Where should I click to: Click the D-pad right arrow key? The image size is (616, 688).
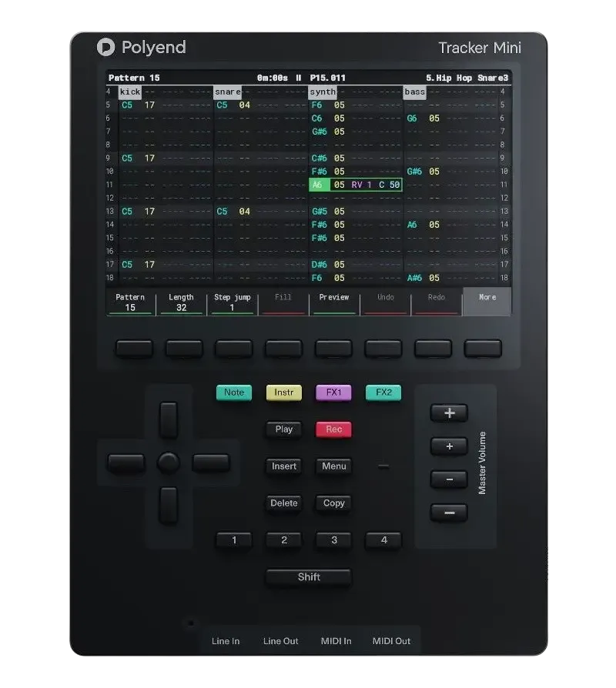pos(211,463)
